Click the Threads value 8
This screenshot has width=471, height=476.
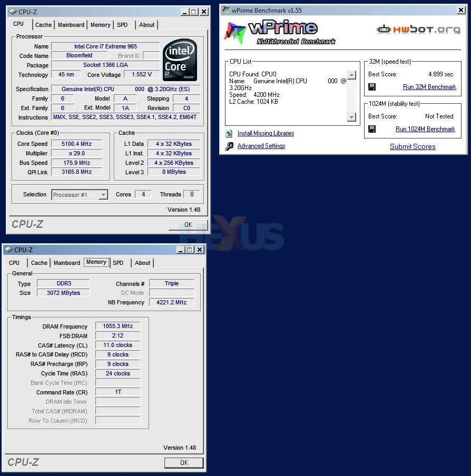tap(192, 194)
